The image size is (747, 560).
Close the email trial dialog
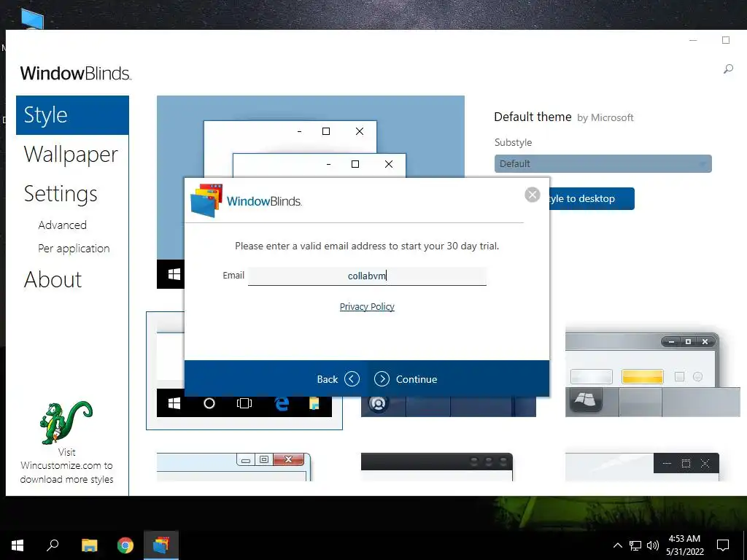click(532, 194)
